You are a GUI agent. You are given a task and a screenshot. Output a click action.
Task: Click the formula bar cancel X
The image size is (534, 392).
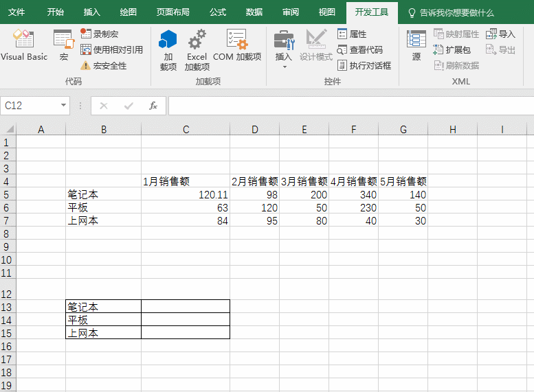pos(104,106)
